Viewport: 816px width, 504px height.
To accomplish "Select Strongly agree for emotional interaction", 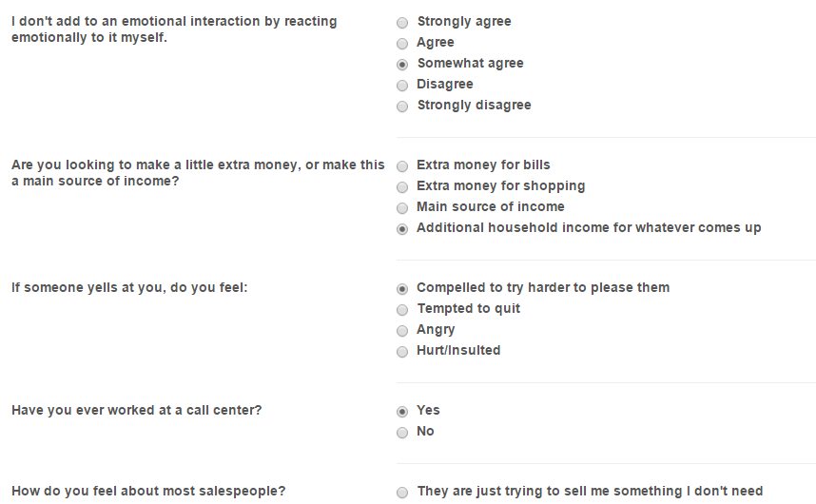I will click(x=402, y=23).
